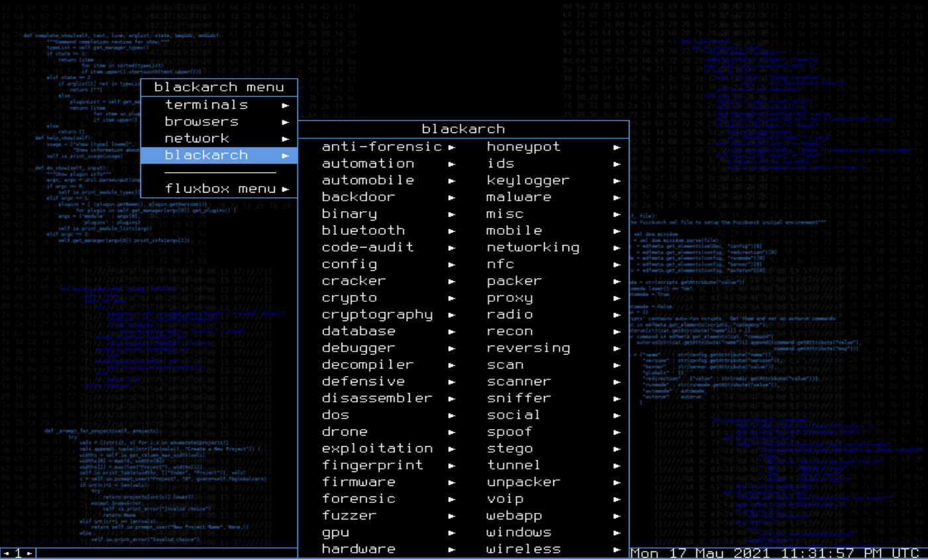Expand the fluxbox menu arrow
928x560 pixels.
(285, 189)
